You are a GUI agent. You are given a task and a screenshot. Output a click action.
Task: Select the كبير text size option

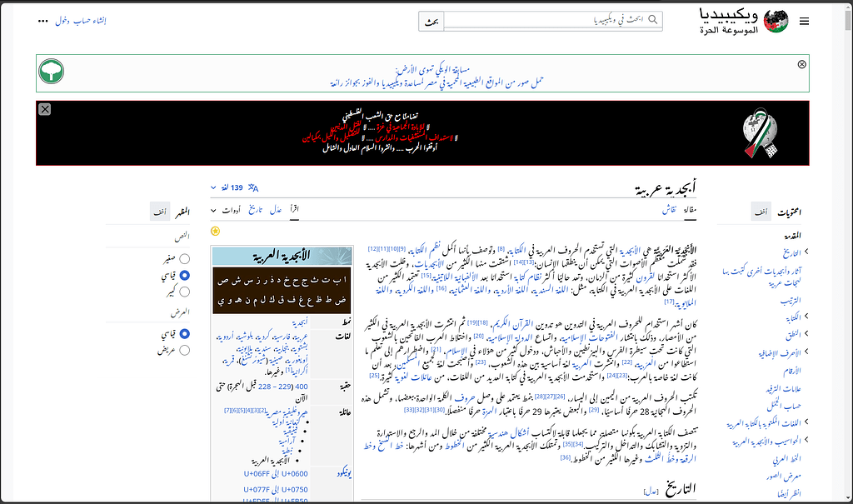point(184,292)
